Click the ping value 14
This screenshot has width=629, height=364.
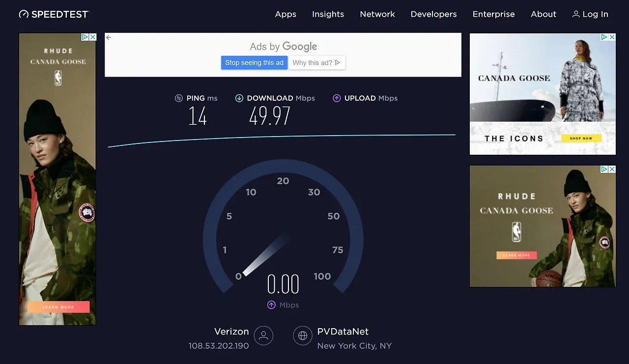point(198,116)
